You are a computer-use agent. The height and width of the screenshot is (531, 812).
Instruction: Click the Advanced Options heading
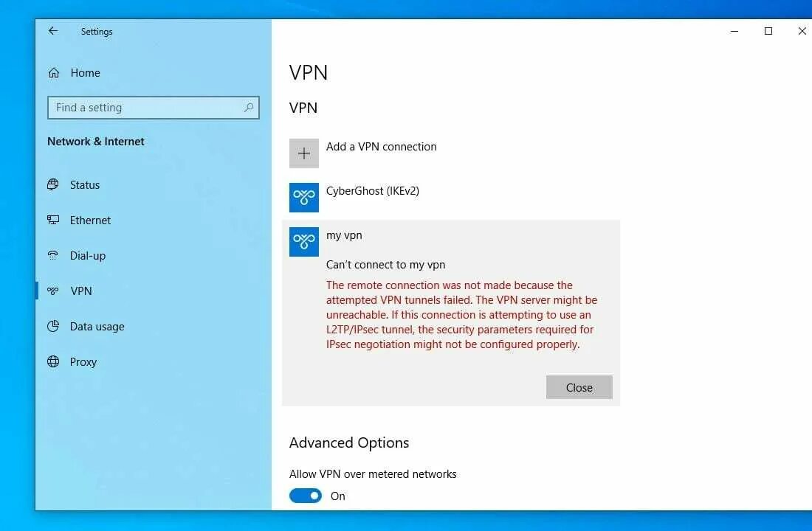(x=349, y=443)
